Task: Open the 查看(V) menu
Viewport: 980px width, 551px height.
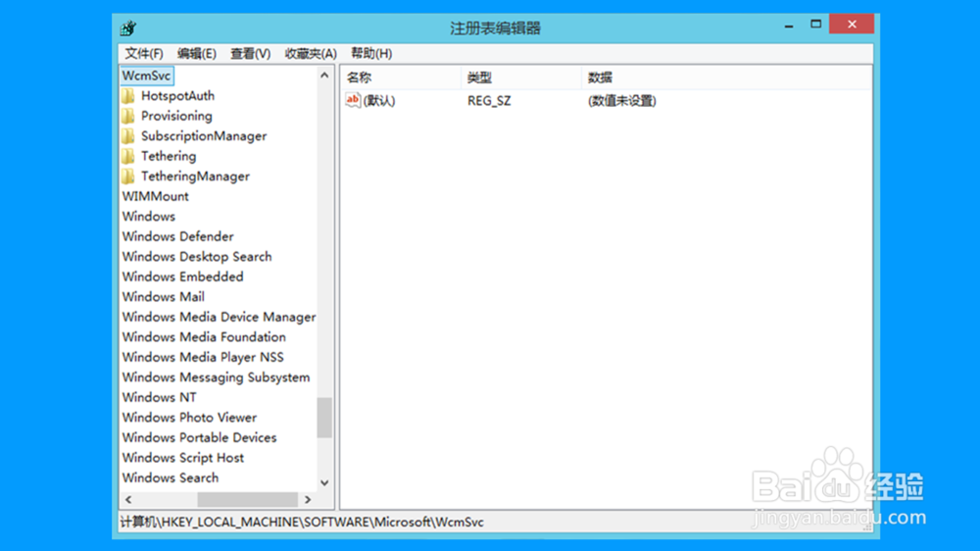Action: (x=250, y=54)
